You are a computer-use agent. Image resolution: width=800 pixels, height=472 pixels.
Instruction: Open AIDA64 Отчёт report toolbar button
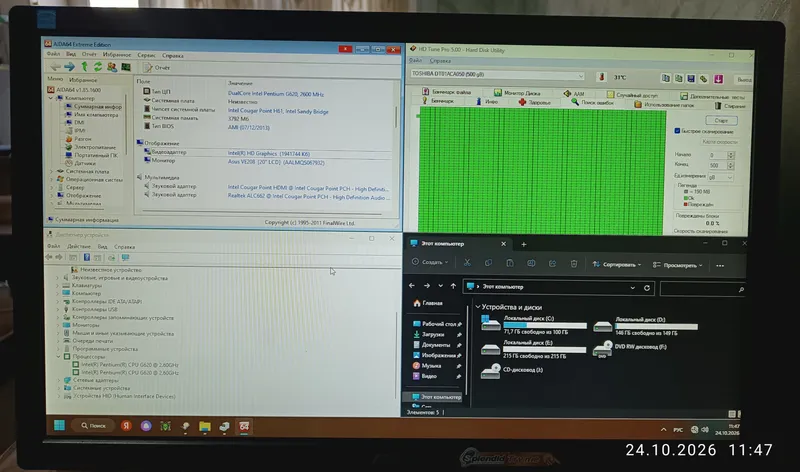157,67
